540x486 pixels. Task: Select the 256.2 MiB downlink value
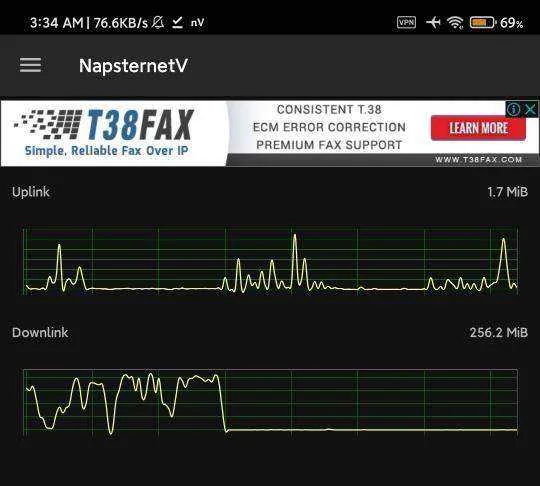tap(499, 332)
